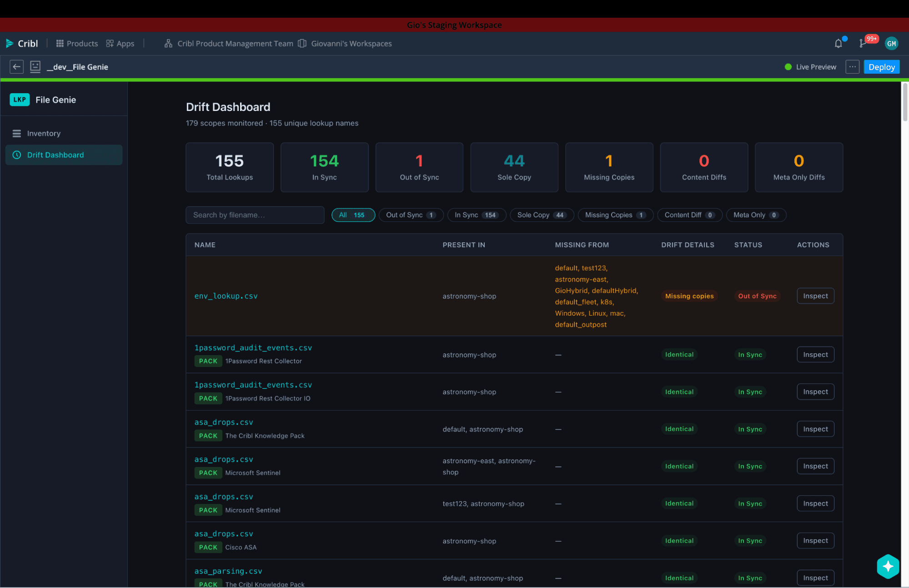Open asa_parsing.csv filename link
The image size is (909, 588).
(228, 571)
